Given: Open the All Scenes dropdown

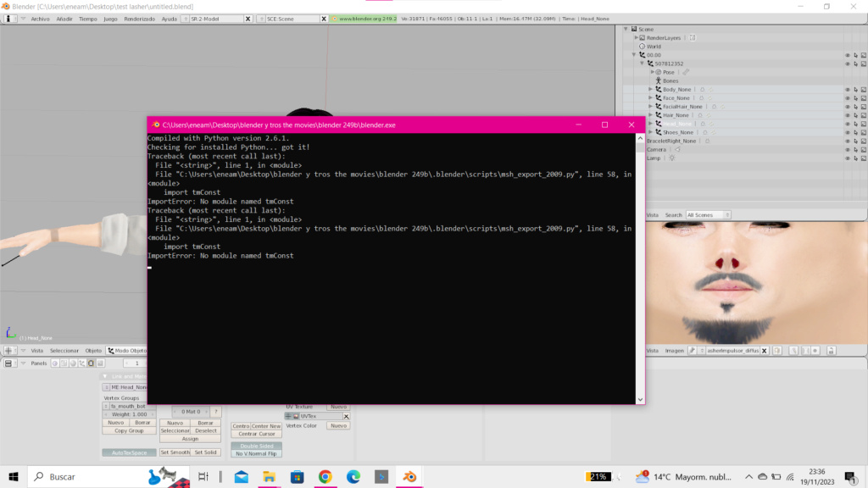Looking at the screenshot, I should point(708,214).
